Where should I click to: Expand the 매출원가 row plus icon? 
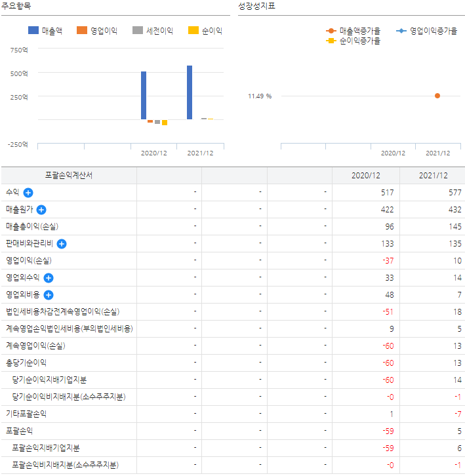point(41,209)
